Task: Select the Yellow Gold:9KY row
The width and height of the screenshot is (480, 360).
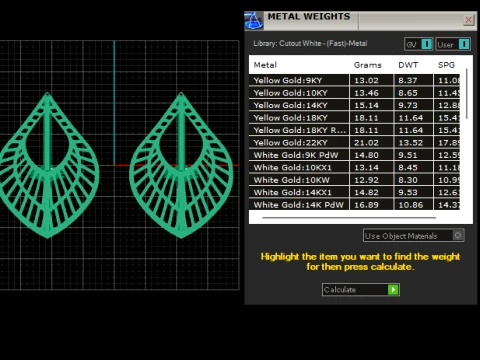Action: [x=354, y=80]
